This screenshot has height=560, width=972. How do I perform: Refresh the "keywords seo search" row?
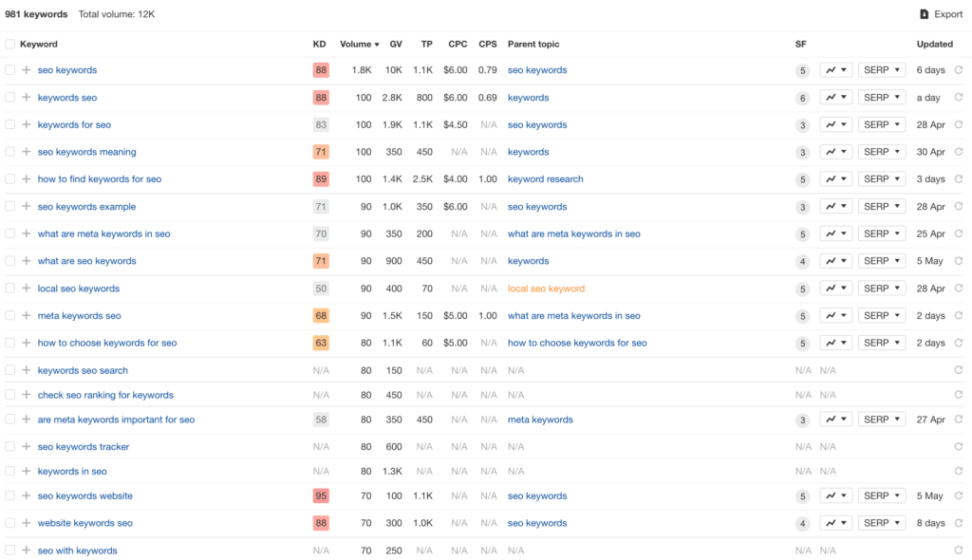tap(959, 369)
